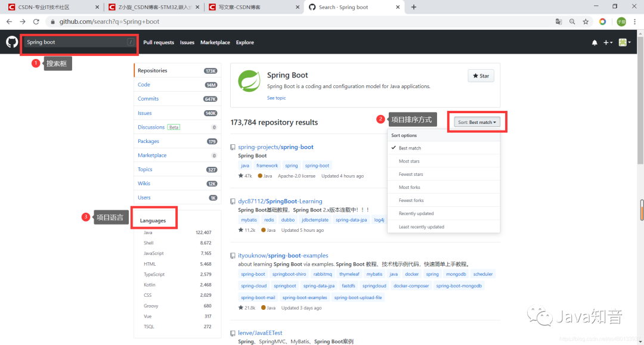Sort results by Fewest stars
This screenshot has height=345, width=644.
444,175
